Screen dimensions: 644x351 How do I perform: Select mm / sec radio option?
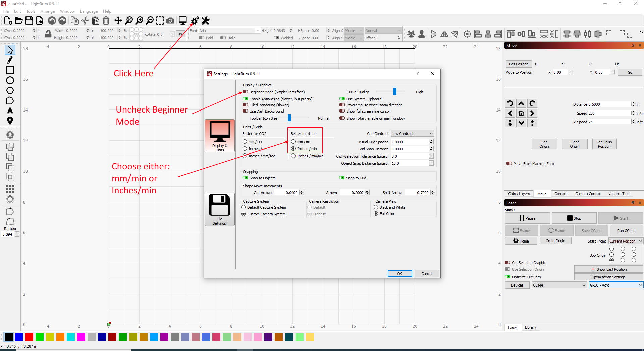point(245,142)
